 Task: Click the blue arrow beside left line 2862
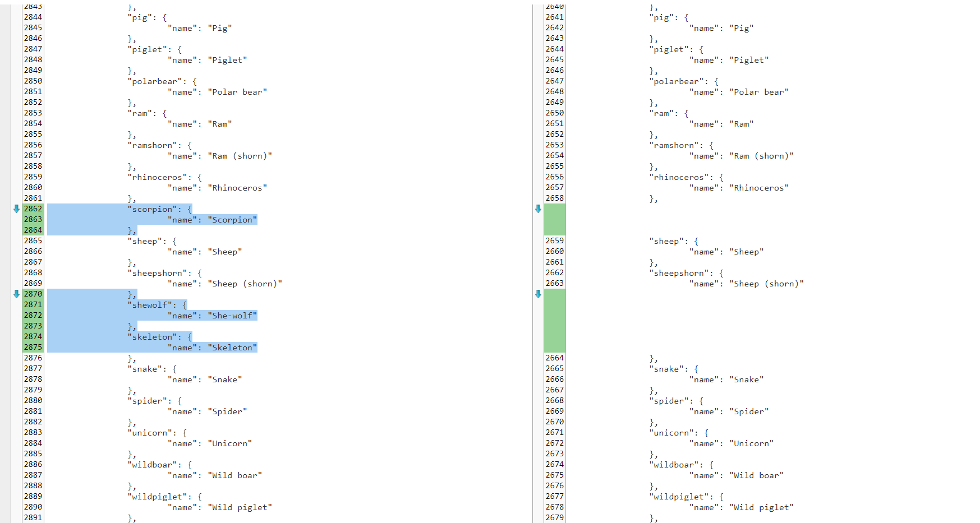(16, 209)
